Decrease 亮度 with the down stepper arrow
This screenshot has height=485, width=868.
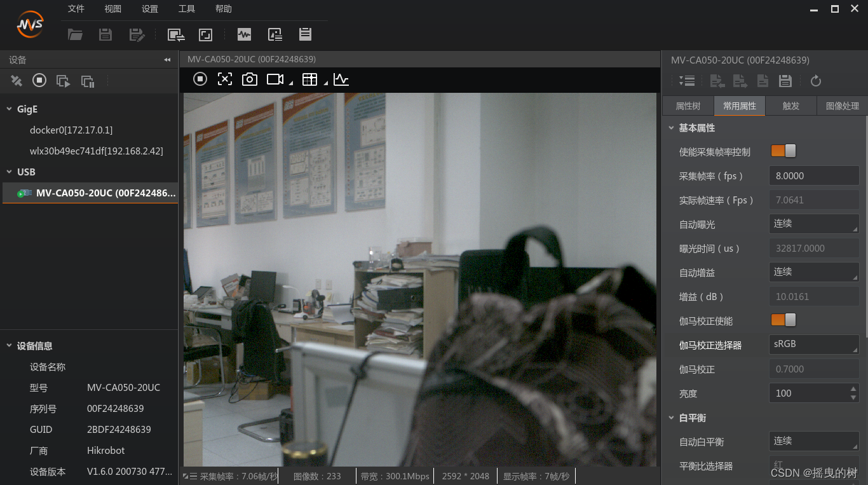pyautogui.click(x=853, y=397)
